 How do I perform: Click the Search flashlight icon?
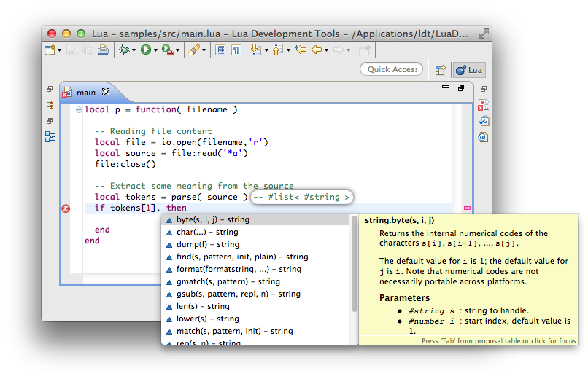click(x=194, y=50)
